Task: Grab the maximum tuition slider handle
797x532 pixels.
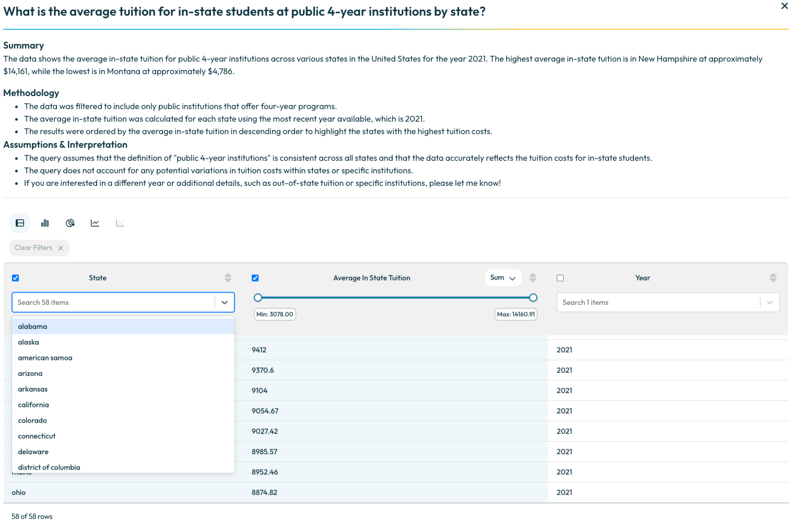Action: coord(533,298)
